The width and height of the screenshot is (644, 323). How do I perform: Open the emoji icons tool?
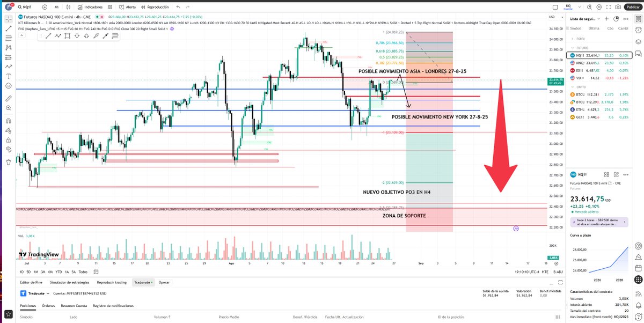tap(9, 86)
